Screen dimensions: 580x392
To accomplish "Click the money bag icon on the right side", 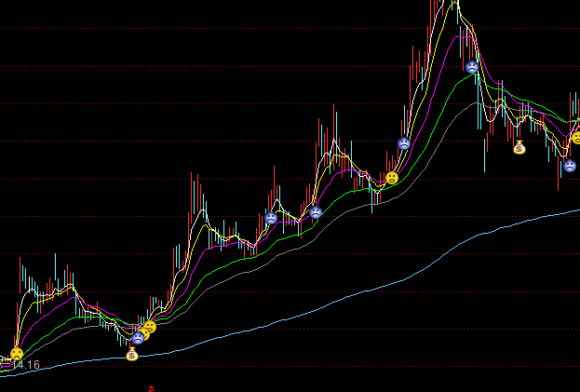I will 519,146.
